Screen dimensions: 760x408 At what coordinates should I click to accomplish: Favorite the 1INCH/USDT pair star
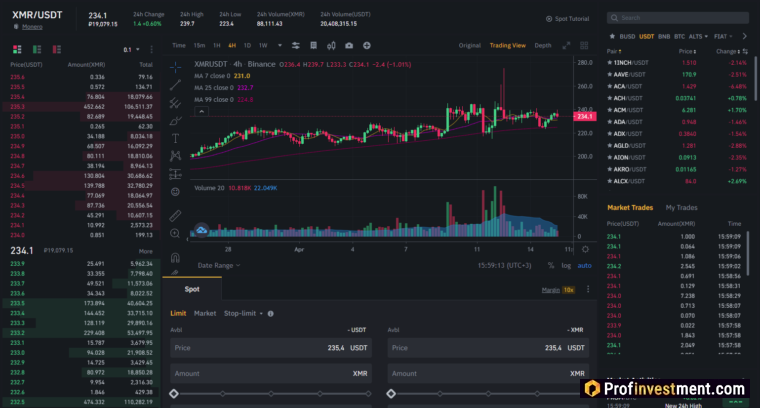pos(610,63)
